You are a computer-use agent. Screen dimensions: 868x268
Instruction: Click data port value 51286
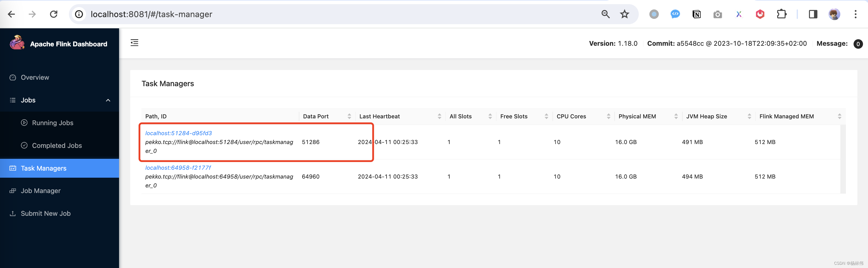click(x=311, y=142)
